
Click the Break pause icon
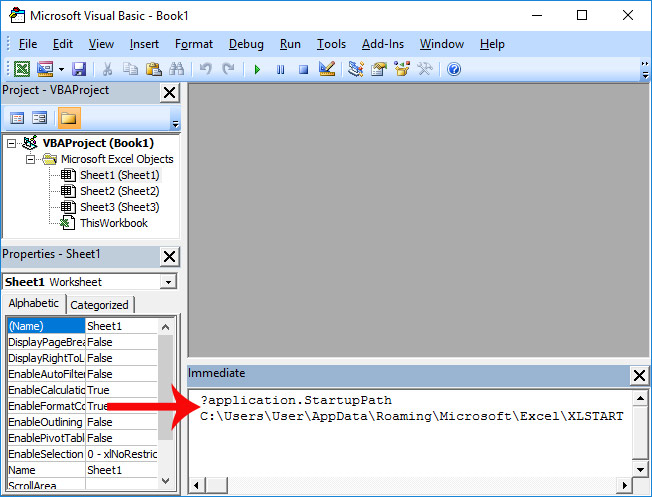(281, 69)
